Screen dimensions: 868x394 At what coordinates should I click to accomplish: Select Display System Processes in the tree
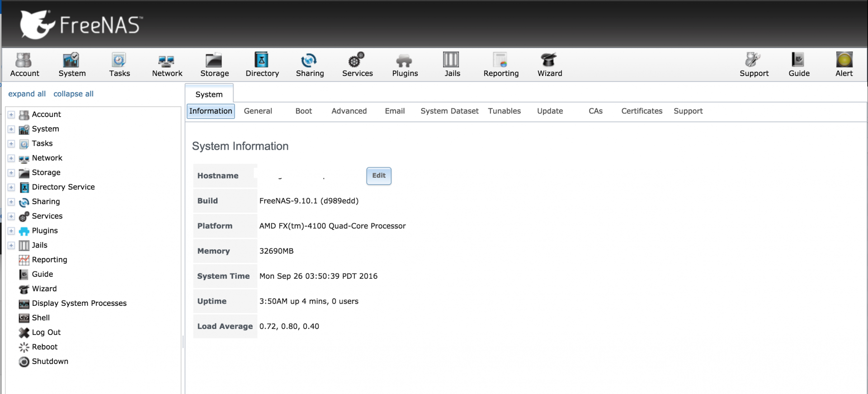point(79,303)
